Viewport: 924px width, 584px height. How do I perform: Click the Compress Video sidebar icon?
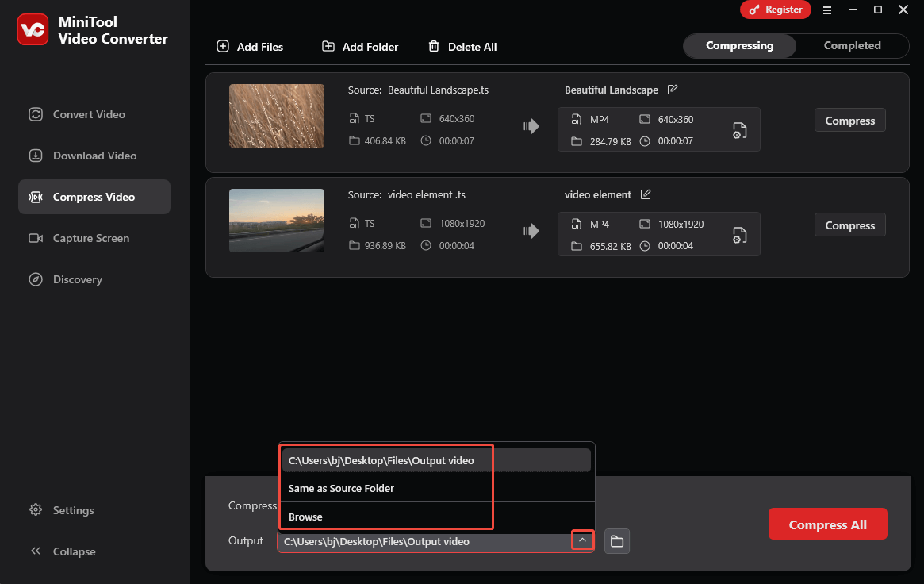[36, 197]
